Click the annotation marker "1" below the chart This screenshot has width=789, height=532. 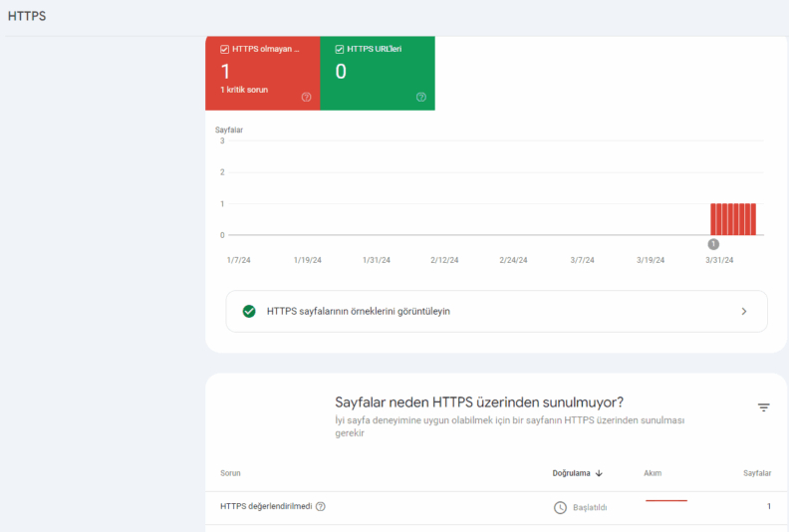713,244
